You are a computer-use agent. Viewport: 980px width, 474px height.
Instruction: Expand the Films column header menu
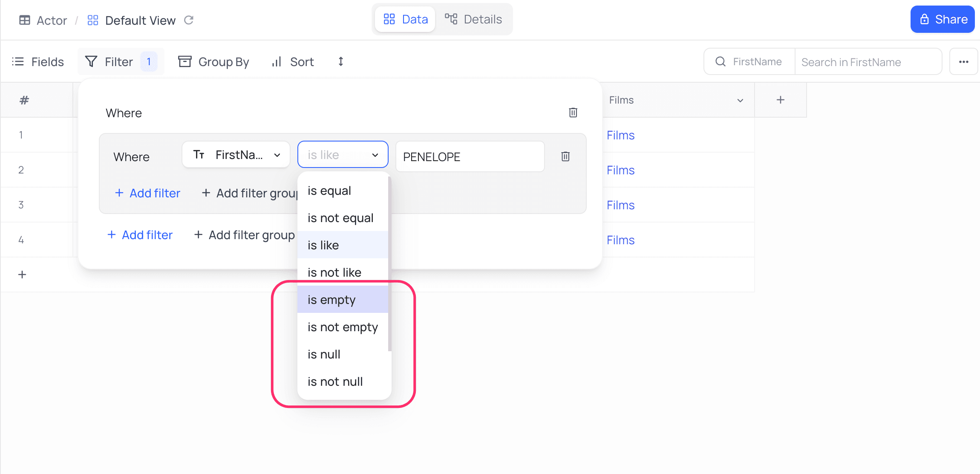(740, 100)
